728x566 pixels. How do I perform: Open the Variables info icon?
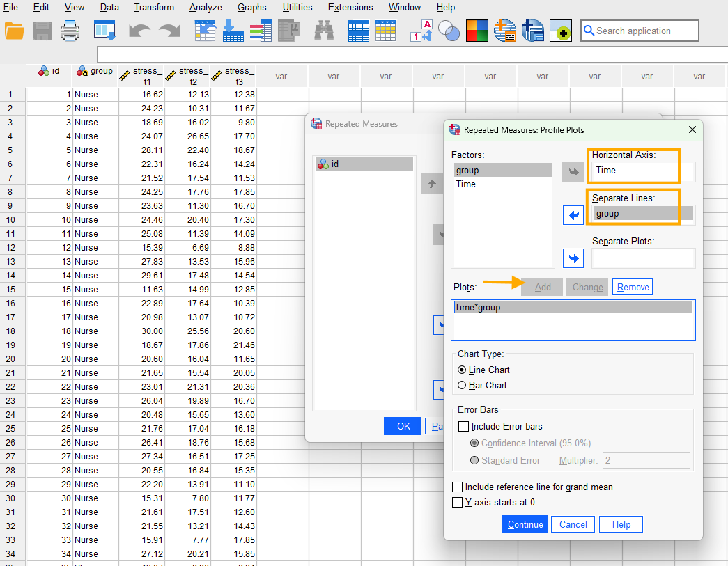pos(261,31)
